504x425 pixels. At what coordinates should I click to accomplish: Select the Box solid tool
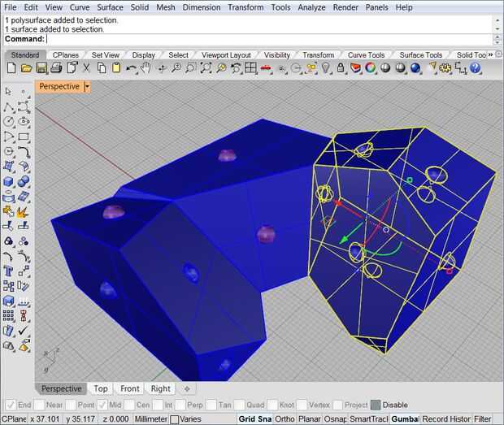9,182
